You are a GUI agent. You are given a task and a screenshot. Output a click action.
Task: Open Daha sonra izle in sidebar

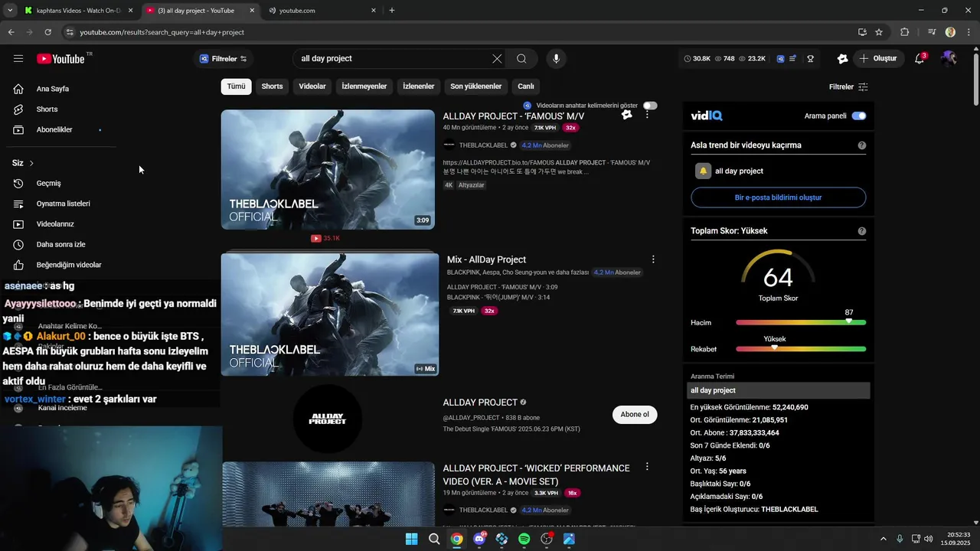pos(61,244)
